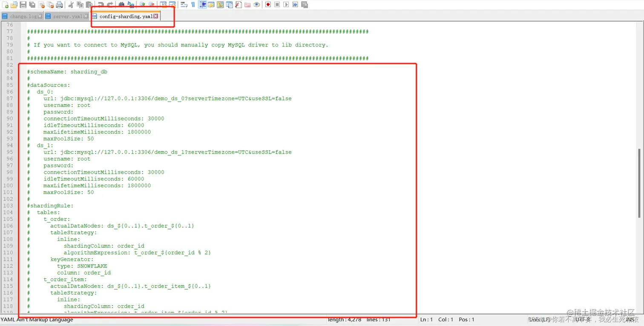
Task: Copy selection with toolbar icon
Action: click(x=80, y=5)
